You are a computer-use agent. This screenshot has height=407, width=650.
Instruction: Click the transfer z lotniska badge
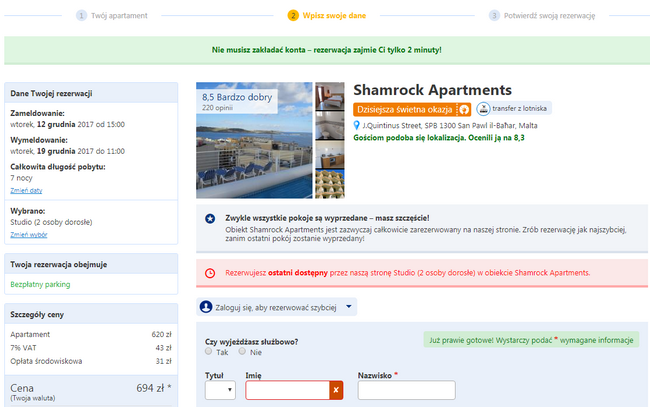[514, 109]
